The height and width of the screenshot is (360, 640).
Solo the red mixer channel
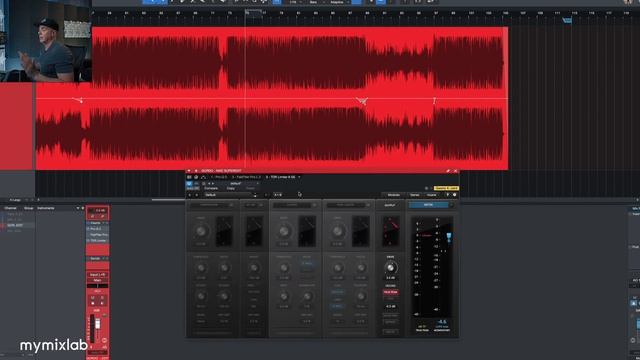point(102,298)
